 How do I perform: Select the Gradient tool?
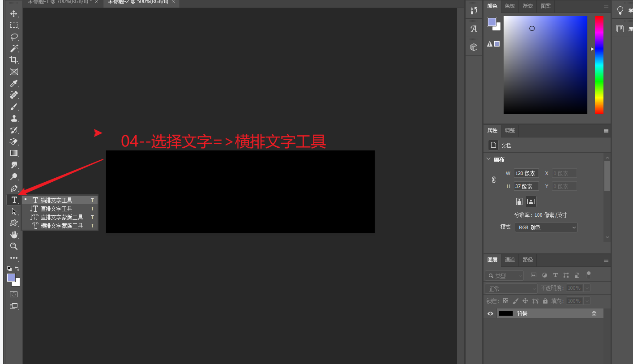coord(14,153)
